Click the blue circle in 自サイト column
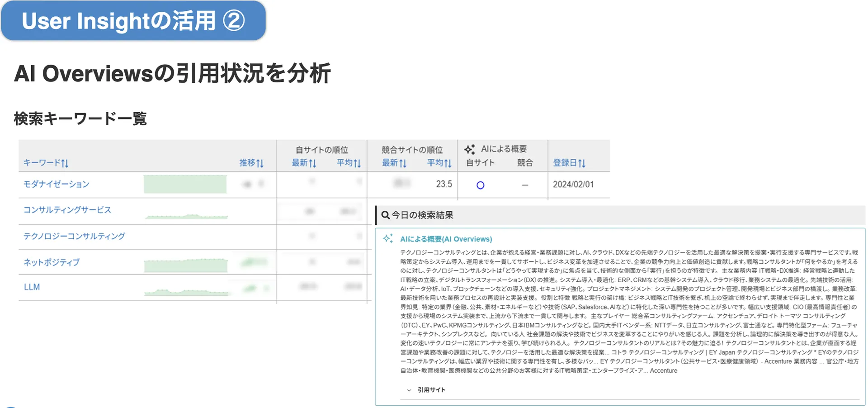 click(480, 185)
